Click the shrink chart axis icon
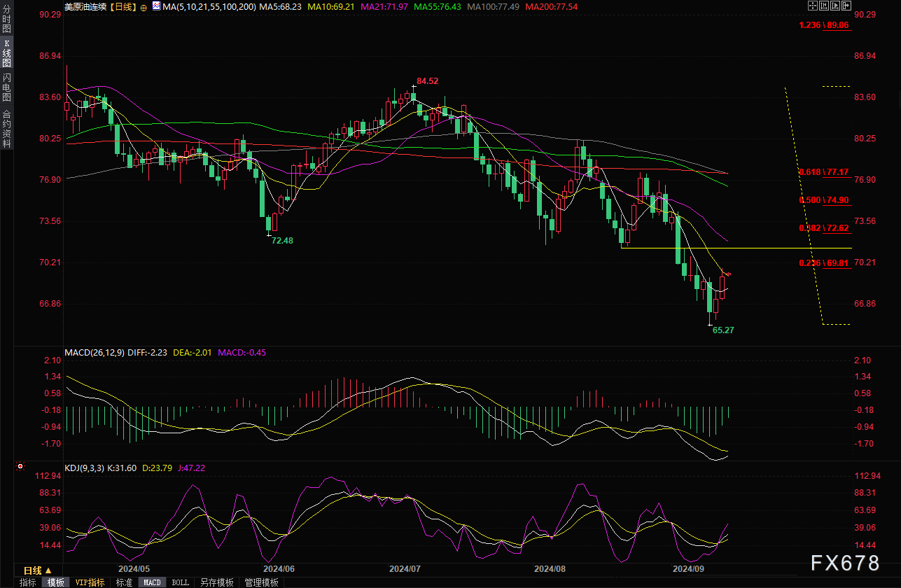Screen dimensions: 901x588 coord(823,6)
